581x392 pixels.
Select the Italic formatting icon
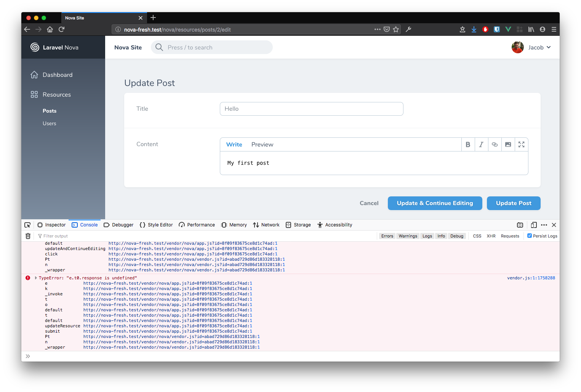pyautogui.click(x=481, y=144)
